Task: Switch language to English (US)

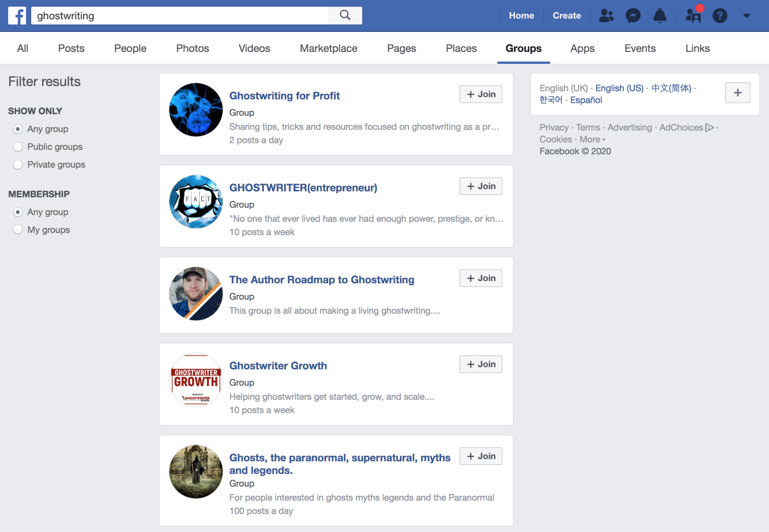Action: [x=619, y=88]
